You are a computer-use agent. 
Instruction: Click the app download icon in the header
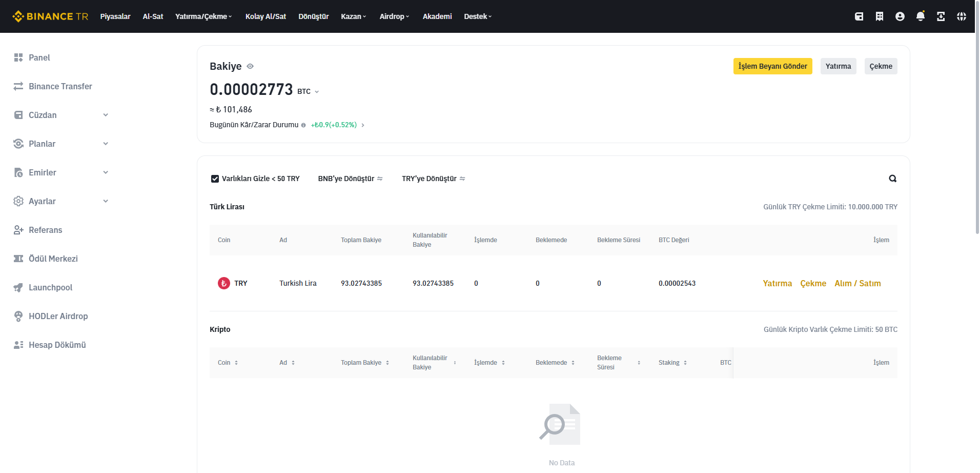[x=941, y=16]
